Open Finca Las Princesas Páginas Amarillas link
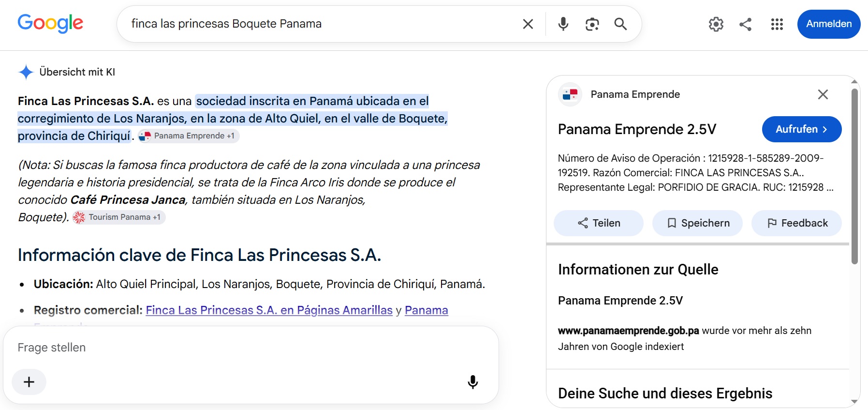This screenshot has height=410, width=868. point(269,310)
